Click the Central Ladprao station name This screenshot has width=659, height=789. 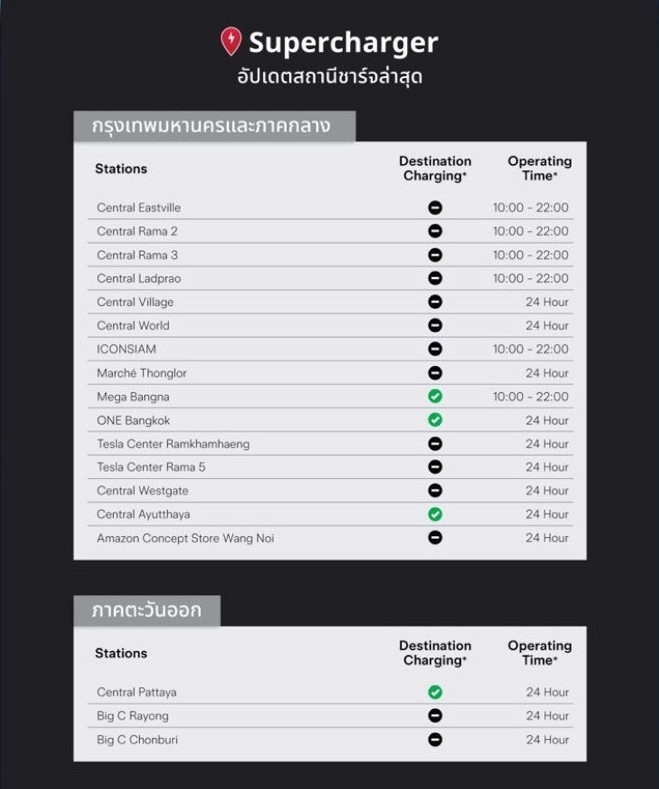click(139, 278)
